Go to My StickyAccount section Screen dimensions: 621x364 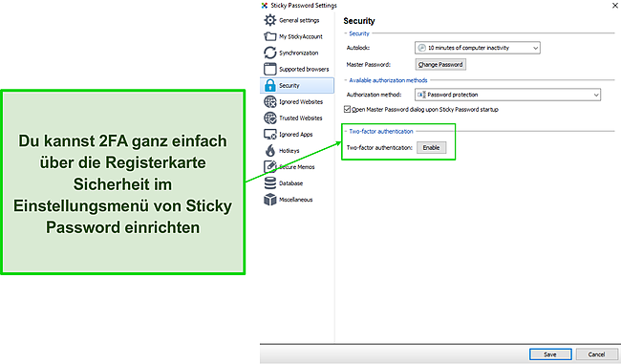301,36
